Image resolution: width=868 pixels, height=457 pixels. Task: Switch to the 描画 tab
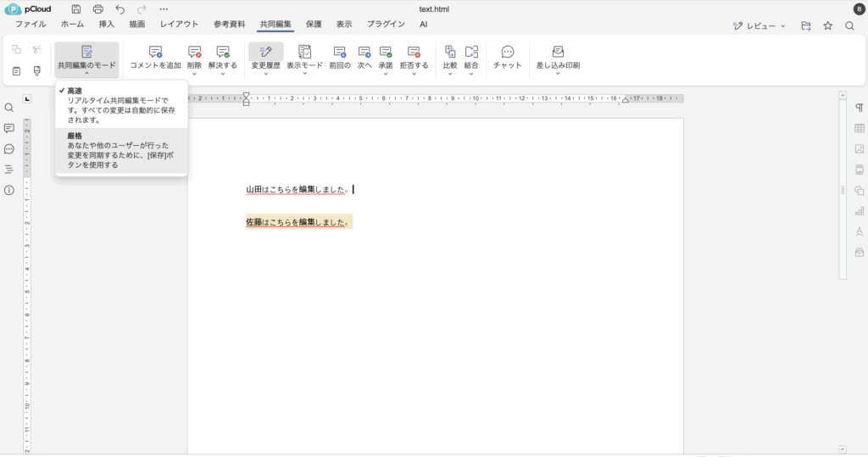click(136, 25)
